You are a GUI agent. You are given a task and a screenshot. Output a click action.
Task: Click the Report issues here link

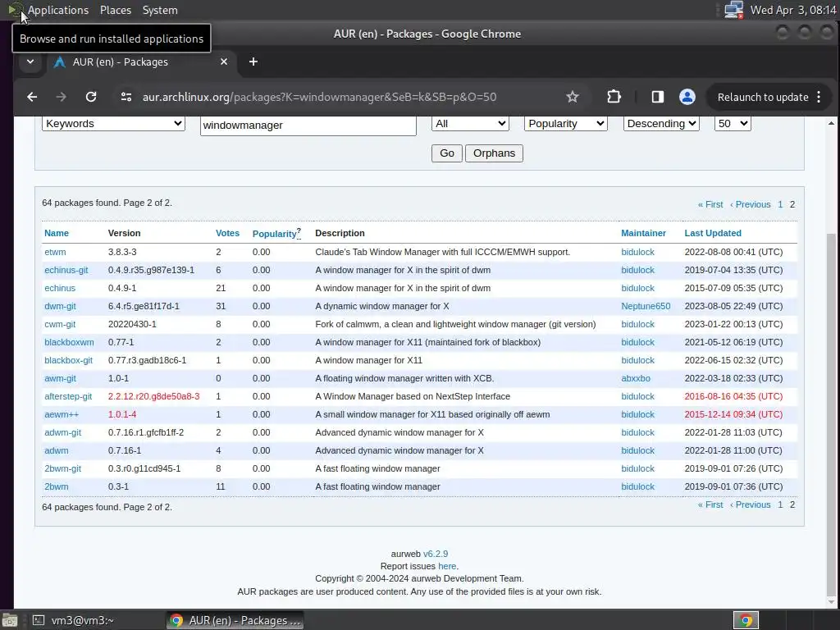tap(447, 566)
